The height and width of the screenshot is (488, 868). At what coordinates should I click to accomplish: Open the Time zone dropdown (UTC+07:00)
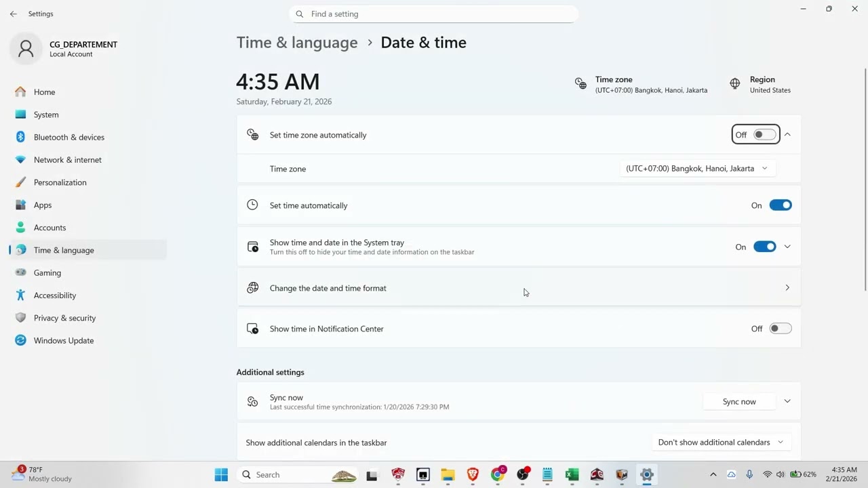[x=697, y=168]
